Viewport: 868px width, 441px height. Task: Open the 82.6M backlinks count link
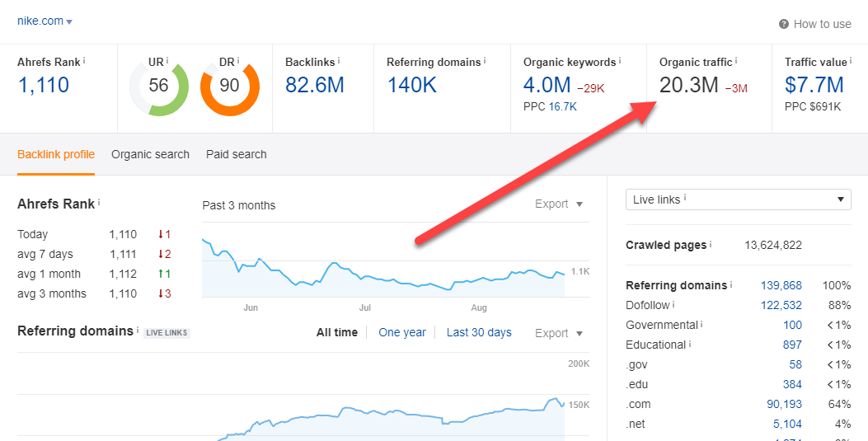(x=314, y=85)
